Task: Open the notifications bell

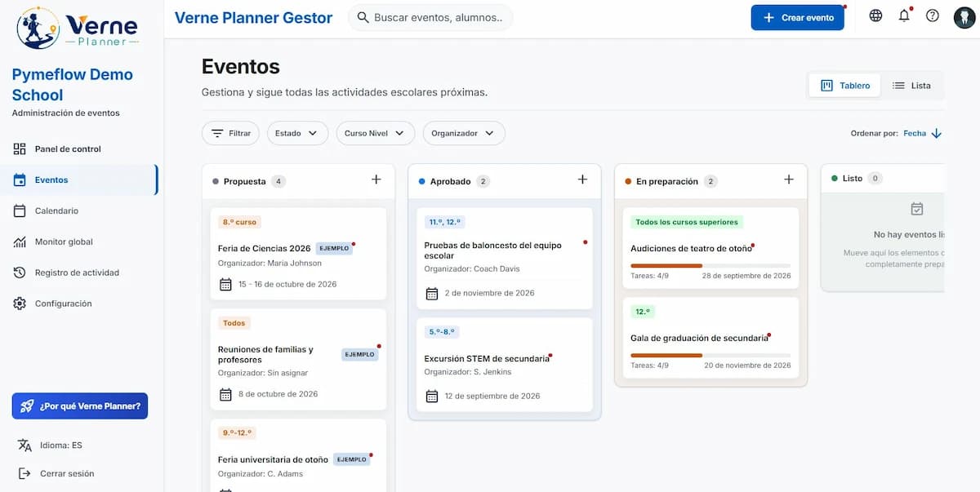Action: pyautogui.click(x=904, y=16)
